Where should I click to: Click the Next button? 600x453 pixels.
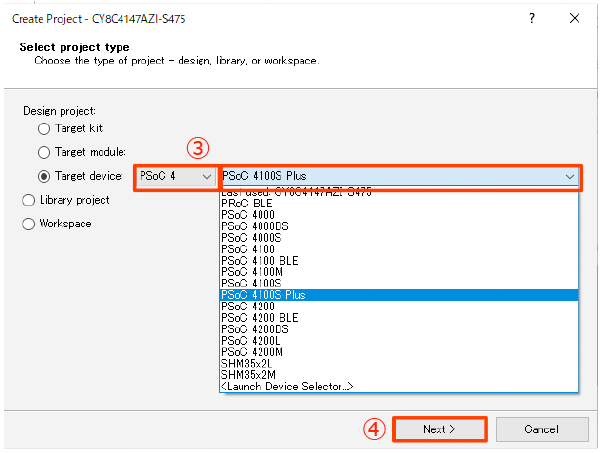pyautogui.click(x=440, y=429)
